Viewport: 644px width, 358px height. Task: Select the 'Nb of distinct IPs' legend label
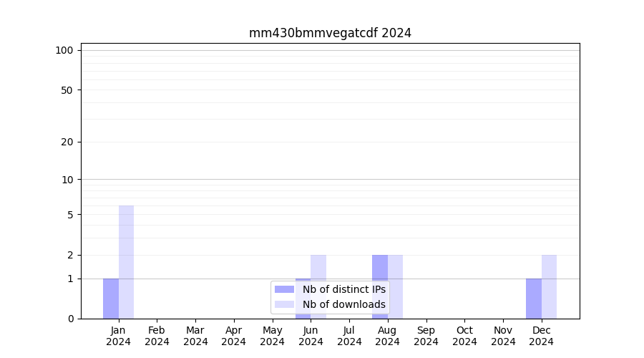343,289
